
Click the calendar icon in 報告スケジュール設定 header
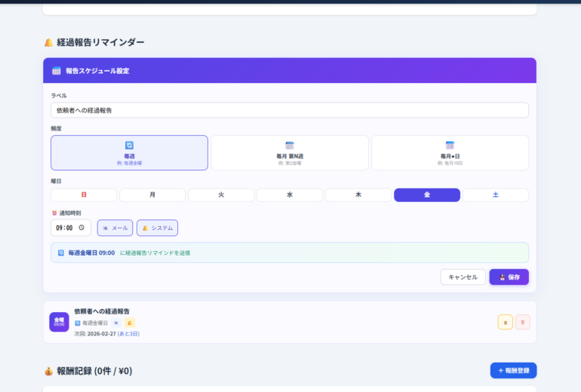(57, 71)
